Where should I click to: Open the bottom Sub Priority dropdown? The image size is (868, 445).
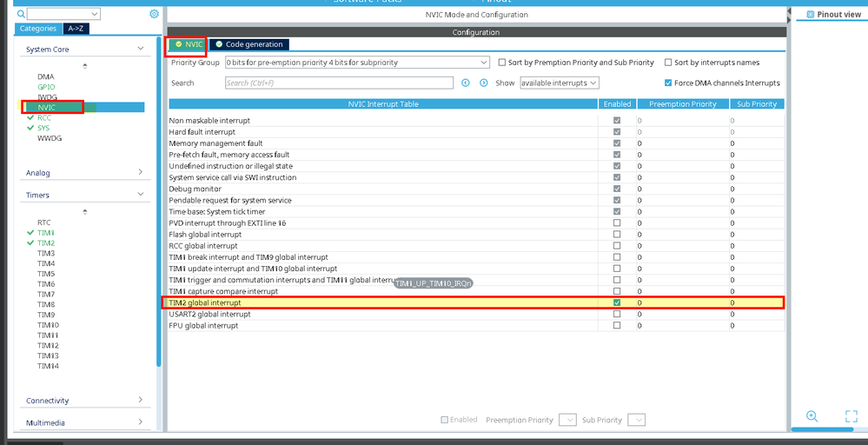tap(637, 420)
